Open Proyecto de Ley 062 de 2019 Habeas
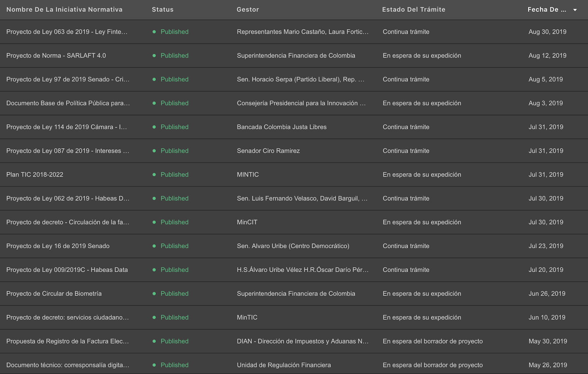This screenshot has width=588, height=374. click(294, 199)
